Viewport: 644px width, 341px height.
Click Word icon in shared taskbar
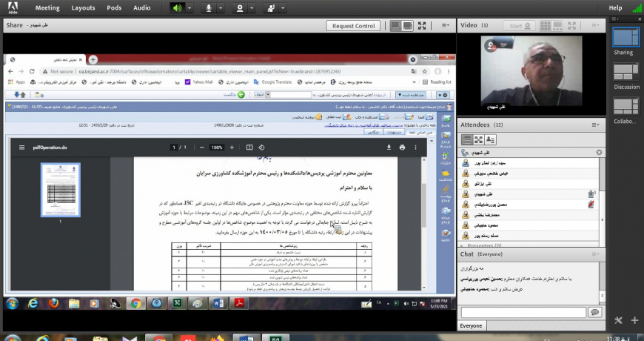(218, 304)
